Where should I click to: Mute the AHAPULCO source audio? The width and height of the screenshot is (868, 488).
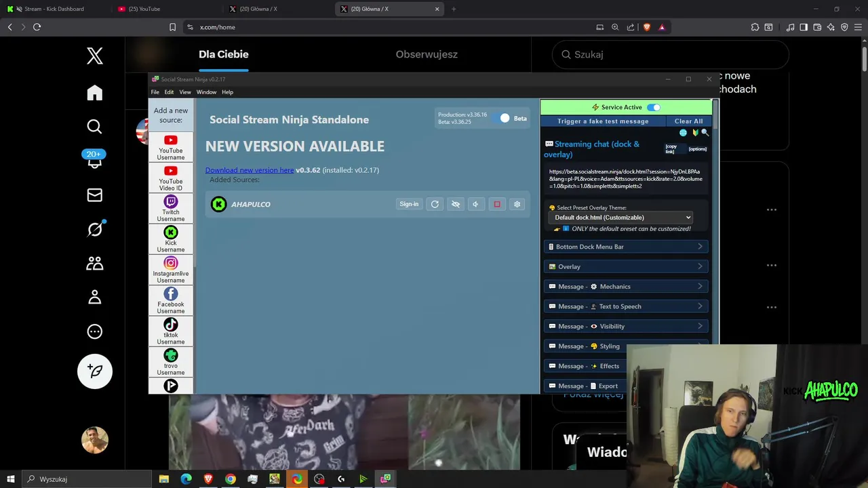click(475, 204)
